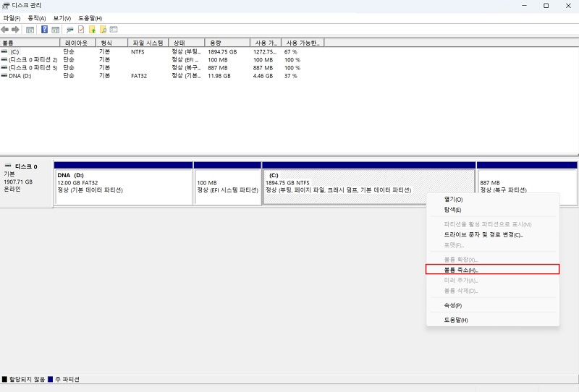Open the 보기(V) menu in menu bar
579x392 pixels.
coord(62,18)
